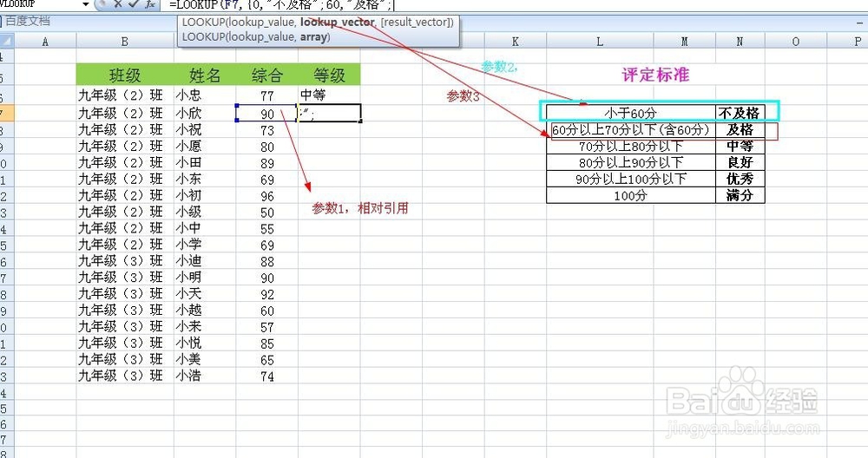Click lookup_vector in the function tooltip
Viewport: 868px width, 458px height.
click(x=337, y=23)
